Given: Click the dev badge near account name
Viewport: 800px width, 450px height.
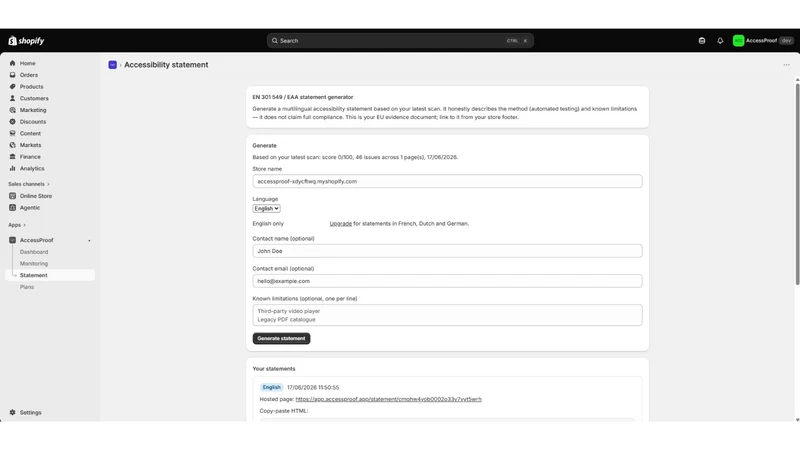Looking at the screenshot, I should tap(786, 41).
